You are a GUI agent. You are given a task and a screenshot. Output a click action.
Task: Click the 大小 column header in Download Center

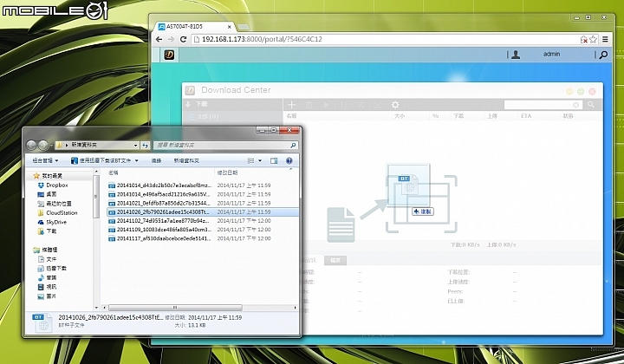[400, 116]
